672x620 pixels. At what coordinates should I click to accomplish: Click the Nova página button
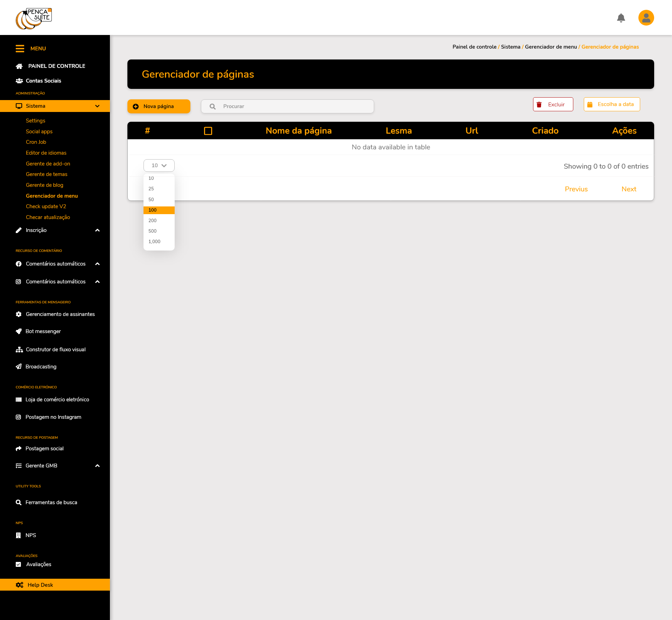click(159, 106)
